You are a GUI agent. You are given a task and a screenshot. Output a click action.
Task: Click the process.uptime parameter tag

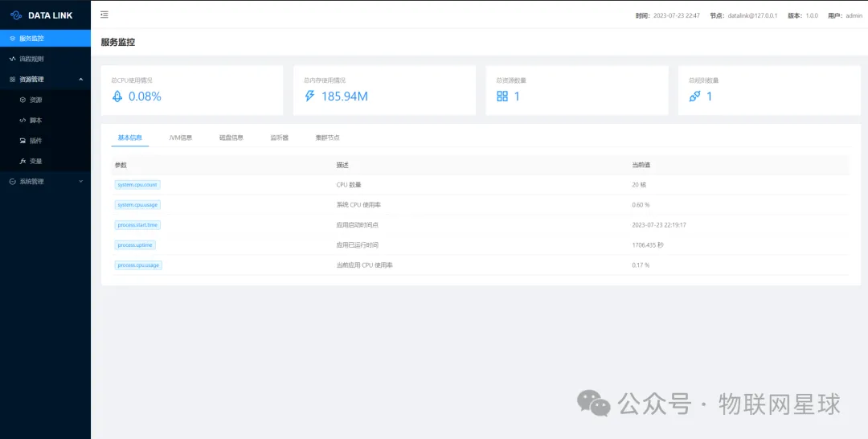click(x=135, y=245)
